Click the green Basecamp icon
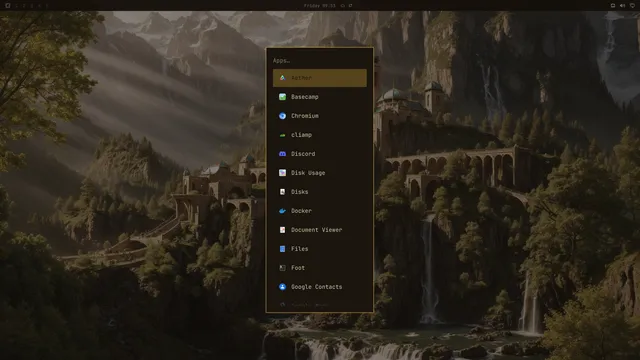640x360 pixels. (282, 97)
